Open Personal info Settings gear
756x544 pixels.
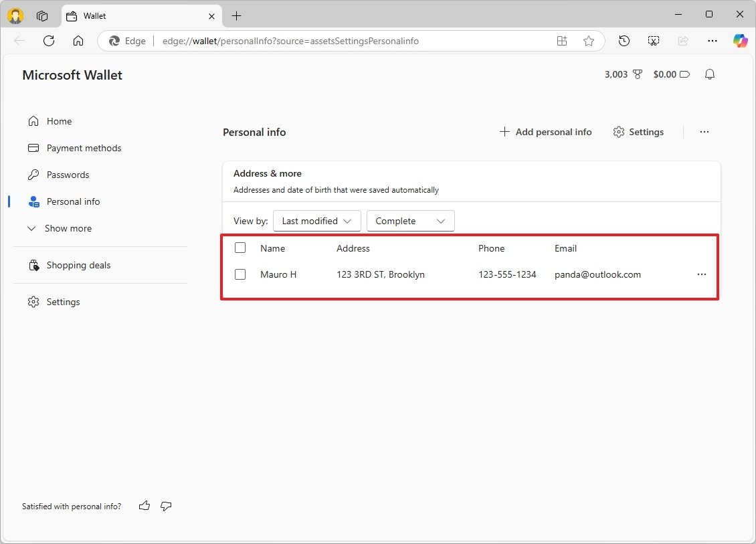click(638, 132)
